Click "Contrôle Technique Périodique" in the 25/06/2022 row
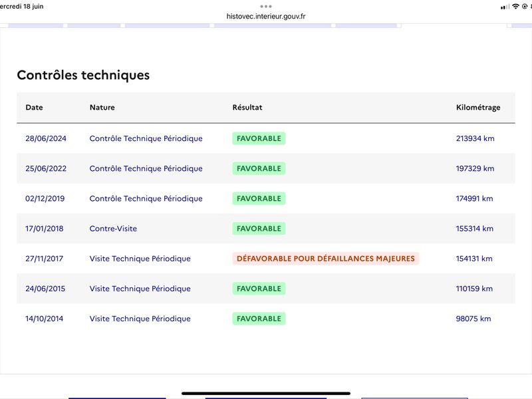This screenshot has width=532, height=399. pos(146,169)
